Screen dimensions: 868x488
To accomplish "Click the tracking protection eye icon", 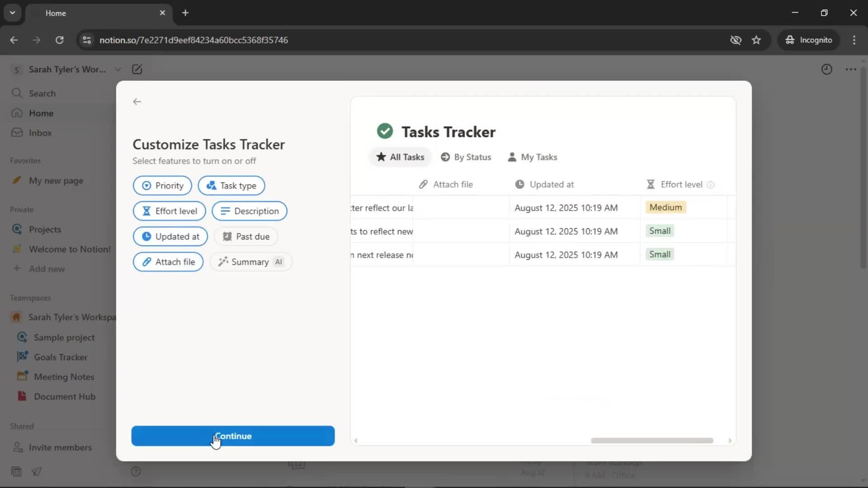I will 736,40.
